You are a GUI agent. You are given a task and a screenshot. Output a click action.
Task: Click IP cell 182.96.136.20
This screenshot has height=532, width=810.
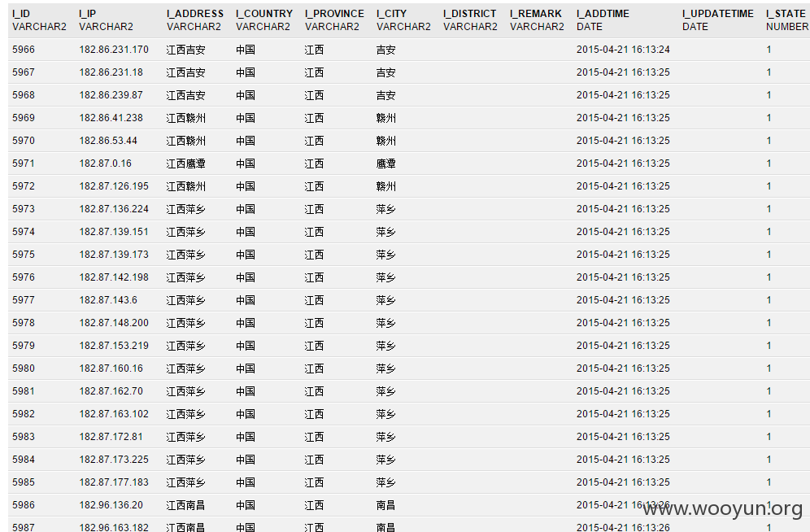click(111, 504)
